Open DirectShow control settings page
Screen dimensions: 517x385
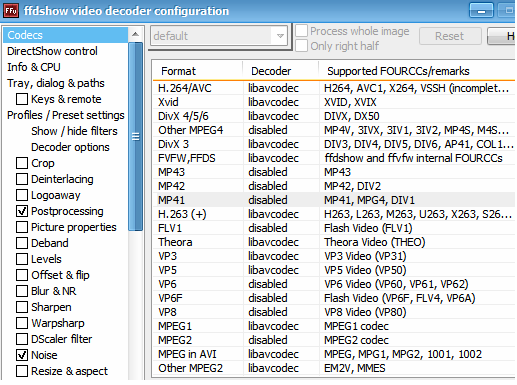pos(52,51)
